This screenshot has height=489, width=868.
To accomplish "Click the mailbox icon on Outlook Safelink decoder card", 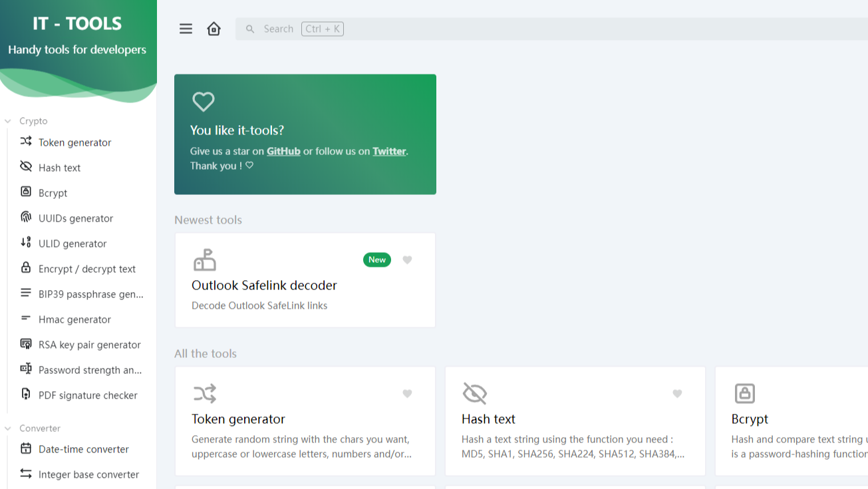I will [x=204, y=259].
